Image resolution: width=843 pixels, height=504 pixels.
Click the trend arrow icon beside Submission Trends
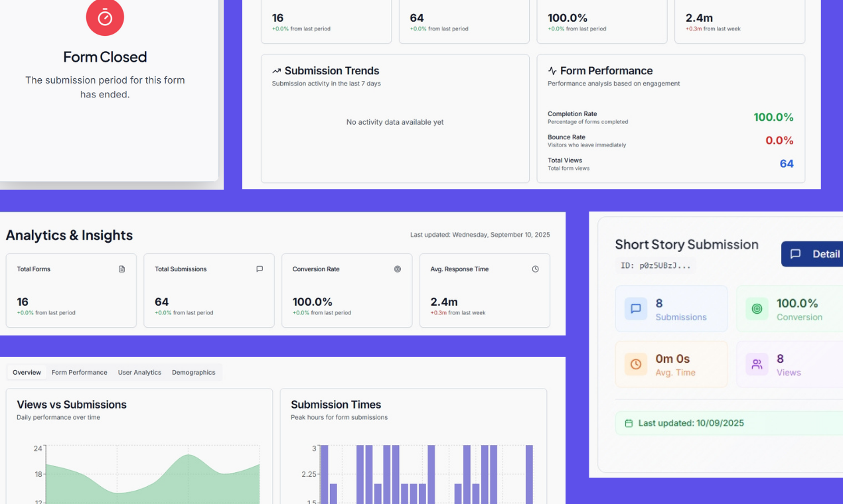point(277,71)
